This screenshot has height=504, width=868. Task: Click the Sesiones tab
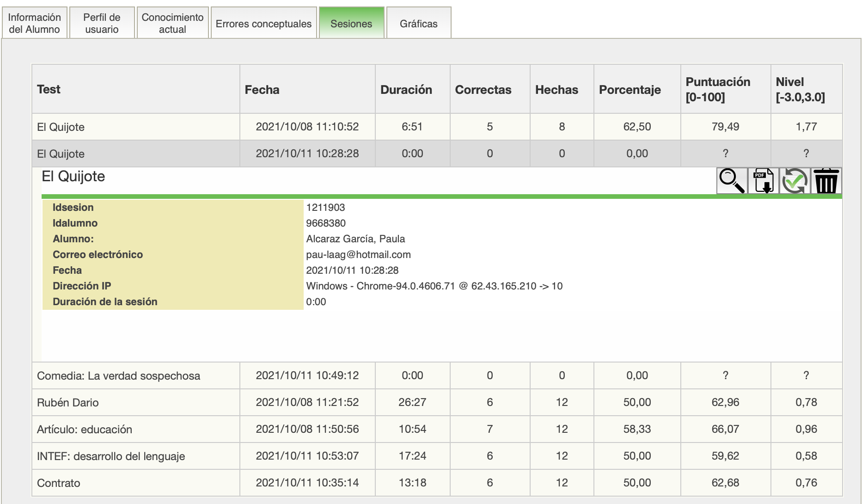351,24
